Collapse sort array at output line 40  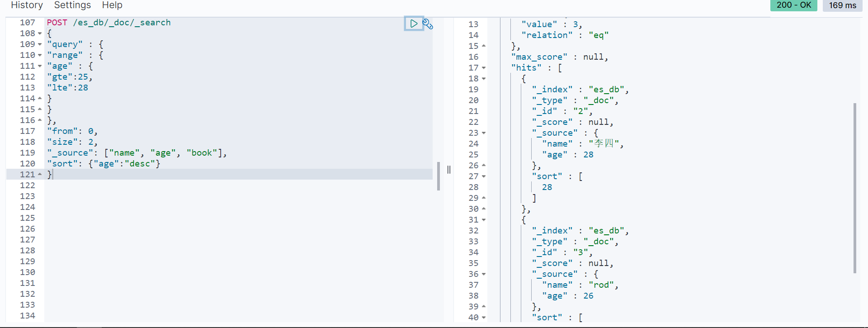tap(484, 318)
